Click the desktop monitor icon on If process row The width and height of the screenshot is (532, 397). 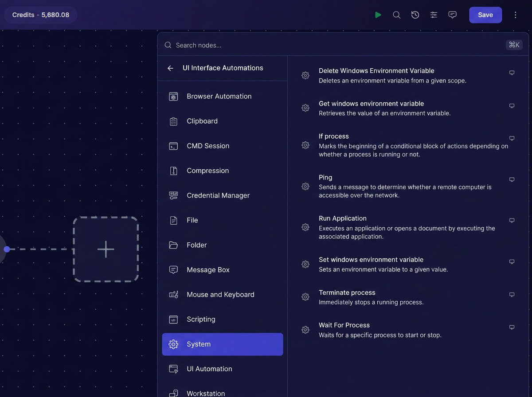pos(512,138)
